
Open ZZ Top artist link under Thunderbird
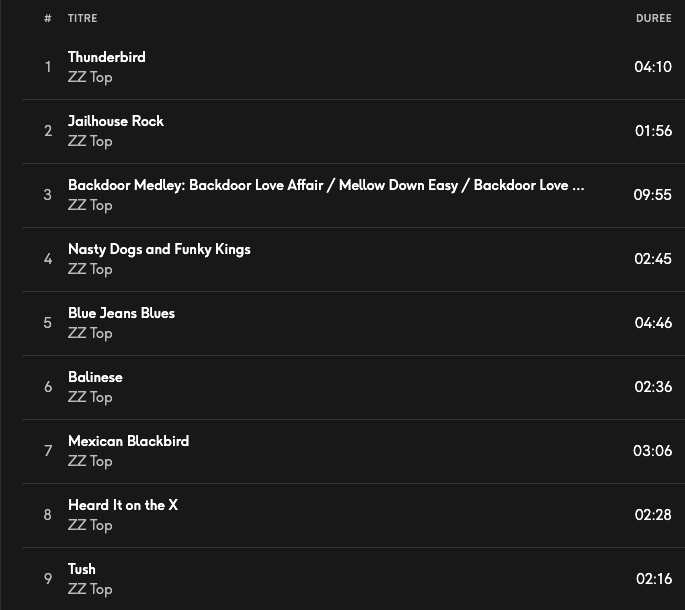coord(90,77)
